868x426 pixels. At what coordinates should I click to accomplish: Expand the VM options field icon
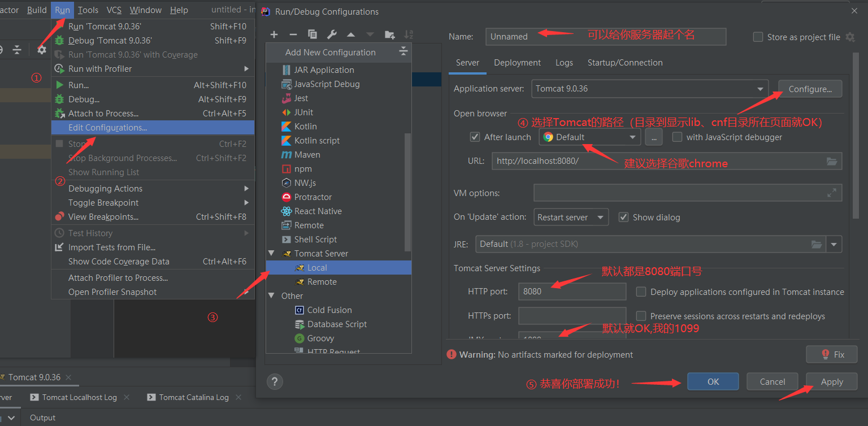pyautogui.click(x=832, y=193)
